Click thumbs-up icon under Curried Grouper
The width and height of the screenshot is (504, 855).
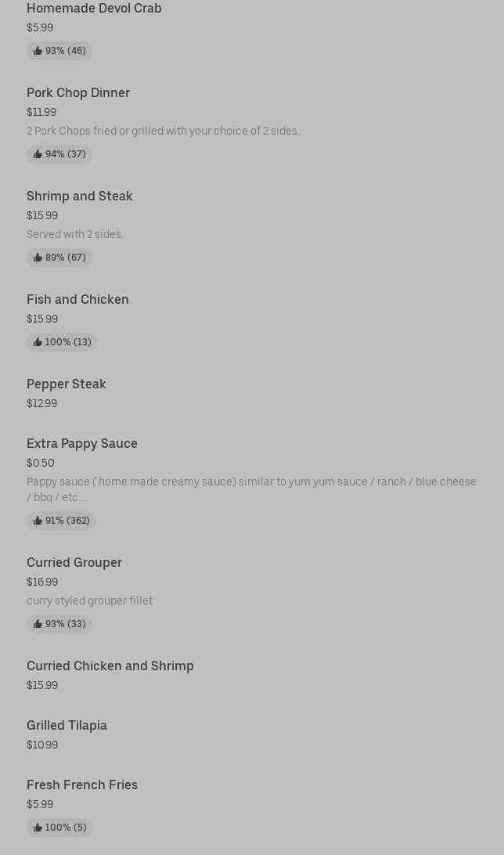coord(38,624)
